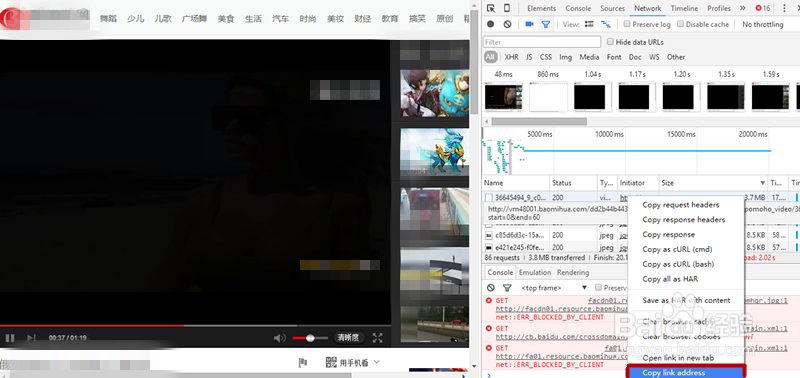Filter requests by XHR
This screenshot has width=800, height=378.
click(511, 57)
